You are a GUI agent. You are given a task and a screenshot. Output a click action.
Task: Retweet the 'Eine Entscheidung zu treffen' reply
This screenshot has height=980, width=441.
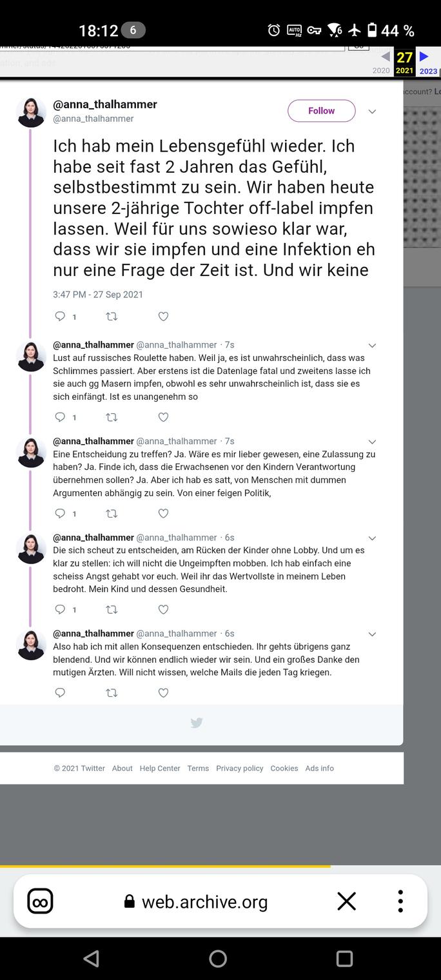112,513
